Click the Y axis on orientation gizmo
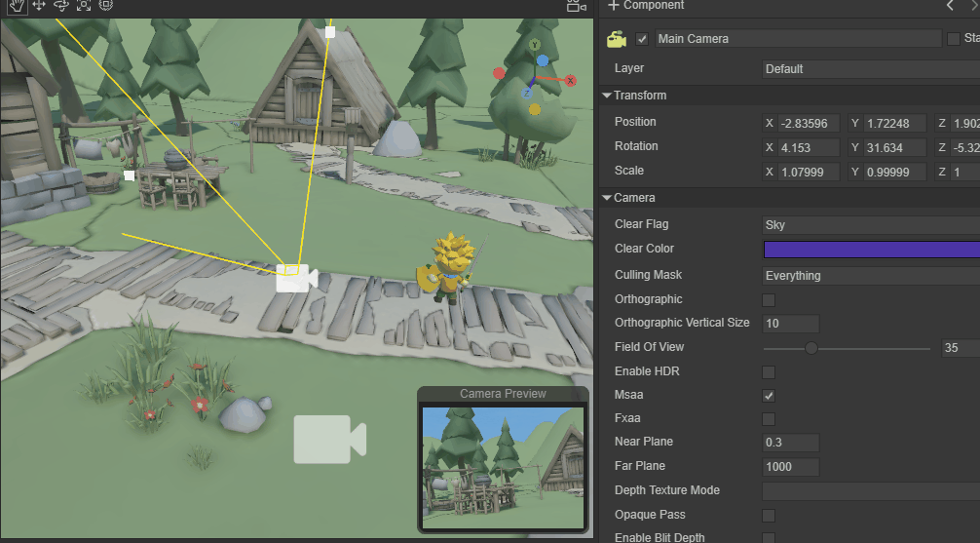980x543 pixels. (x=535, y=46)
